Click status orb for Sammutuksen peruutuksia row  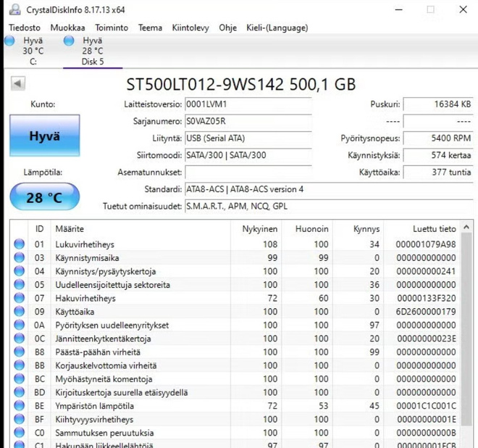[20, 433]
